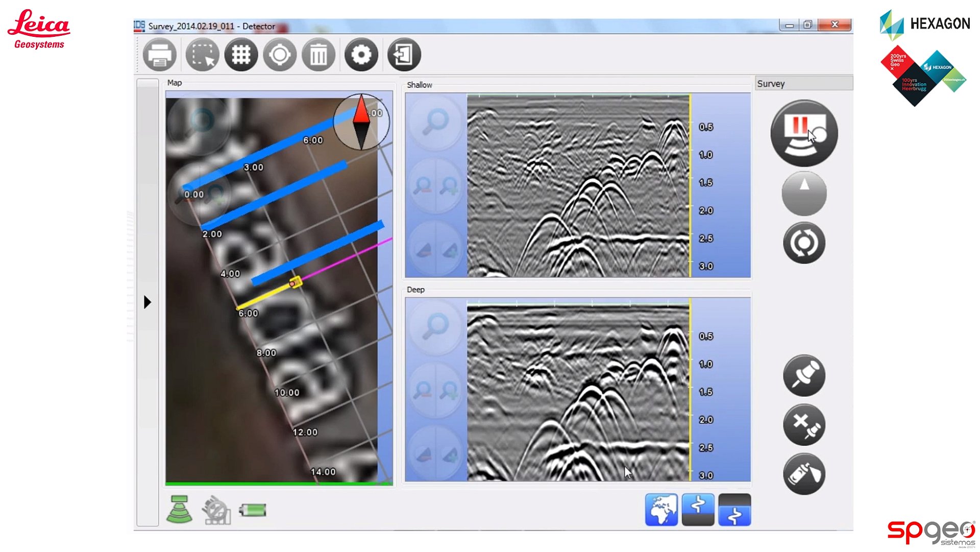The height and width of the screenshot is (552, 980).
Task: Toggle the upper radargram view button
Action: (x=698, y=510)
